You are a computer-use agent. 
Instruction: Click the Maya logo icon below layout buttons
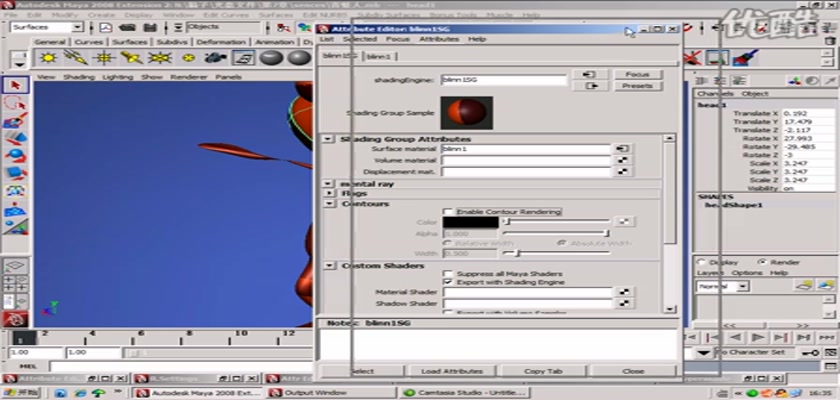16,319
